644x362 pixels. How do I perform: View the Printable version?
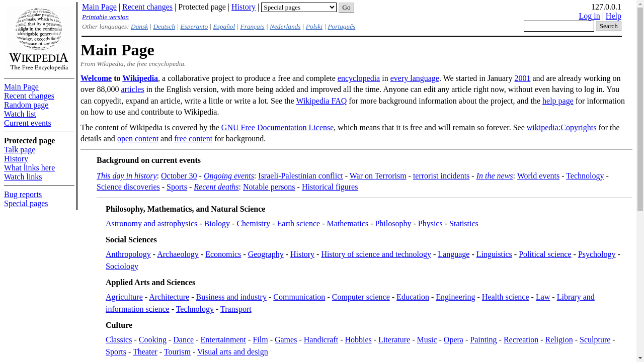pos(105,17)
